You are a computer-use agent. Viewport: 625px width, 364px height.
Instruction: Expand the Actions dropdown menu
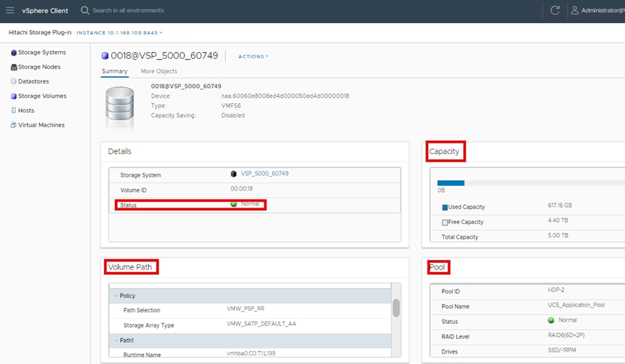coord(253,57)
